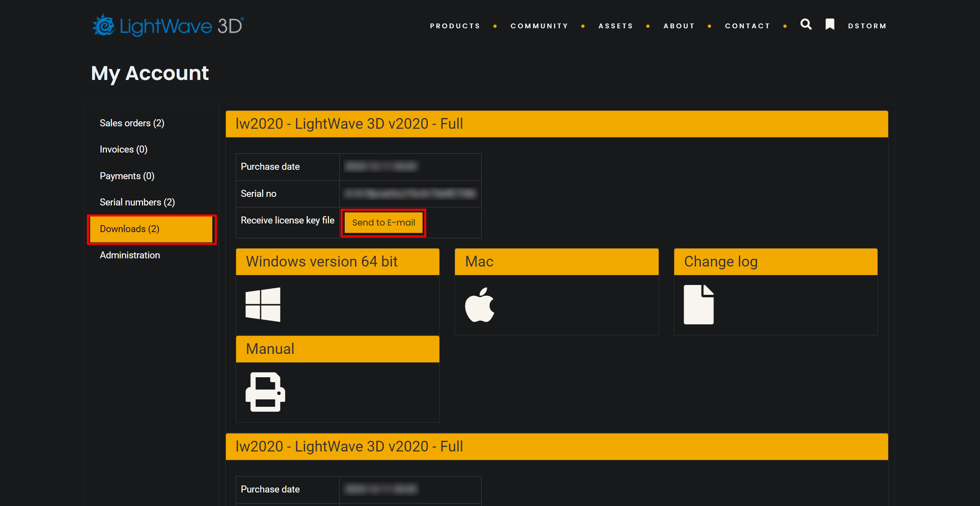The width and height of the screenshot is (980, 506).
Task: Open the ASSETS menu
Action: tap(616, 26)
